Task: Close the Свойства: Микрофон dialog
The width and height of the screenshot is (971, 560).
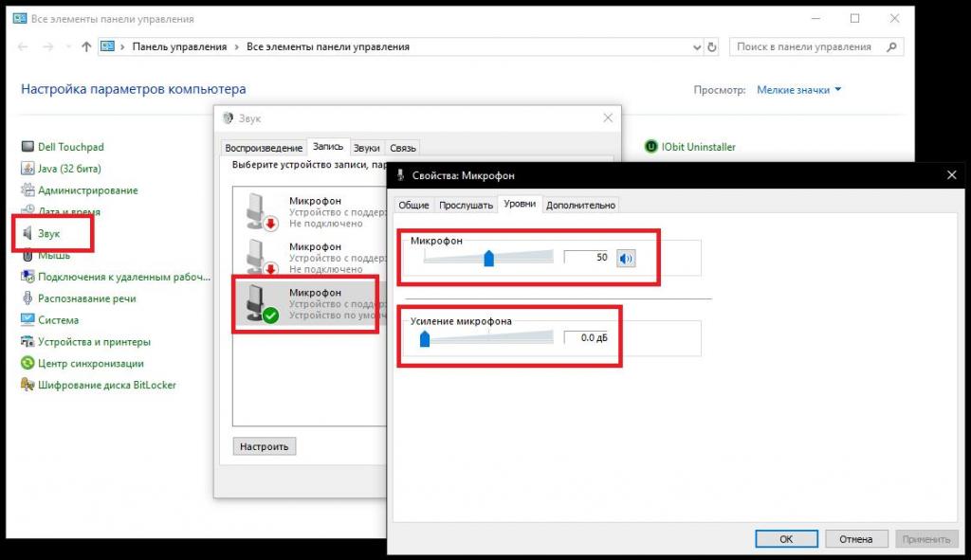Action: tap(952, 175)
